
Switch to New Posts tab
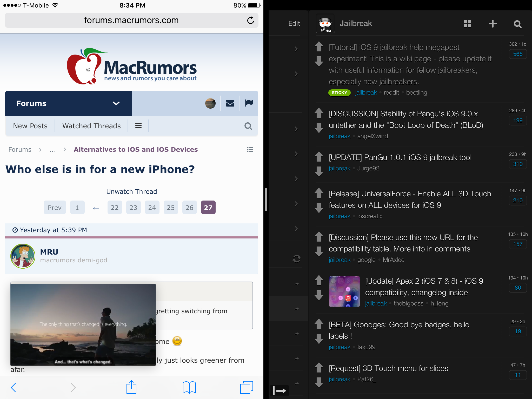point(30,126)
